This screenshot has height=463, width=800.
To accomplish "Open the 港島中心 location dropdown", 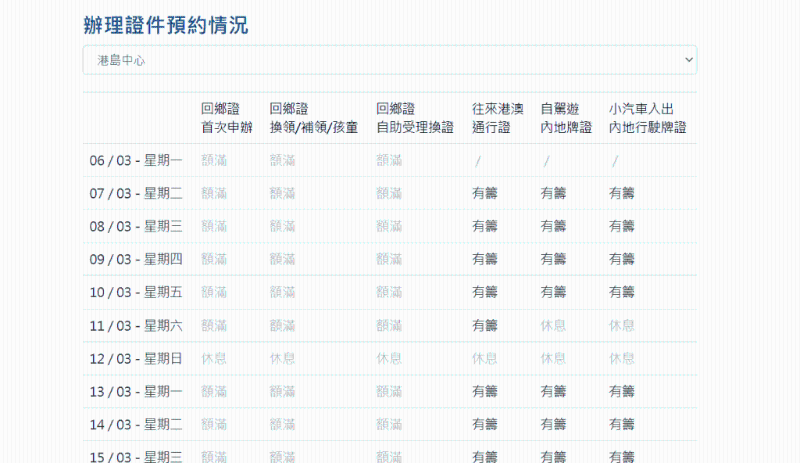I will [389, 60].
